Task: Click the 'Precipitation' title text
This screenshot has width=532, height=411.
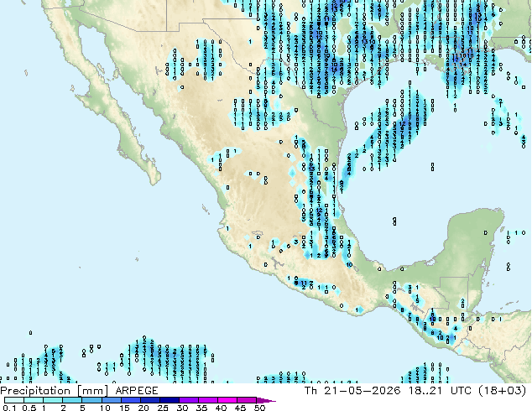Action: coord(35,391)
